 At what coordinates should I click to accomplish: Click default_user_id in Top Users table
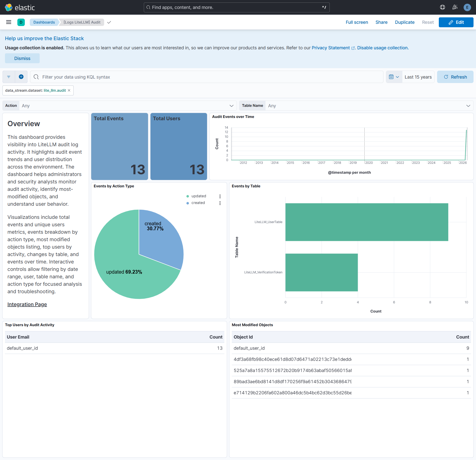point(22,348)
